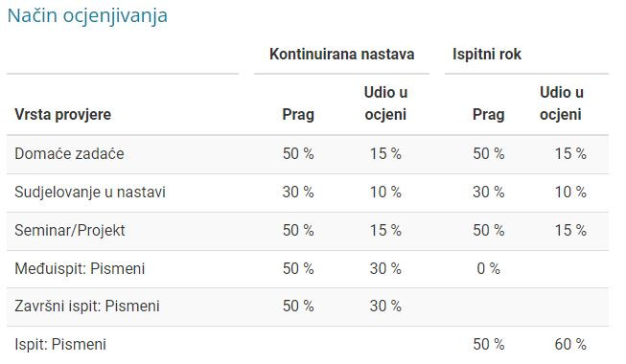Click Prag header under Kontinuirana nastava
The height and width of the screenshot is (364, 626).
(x=298, y=115)
